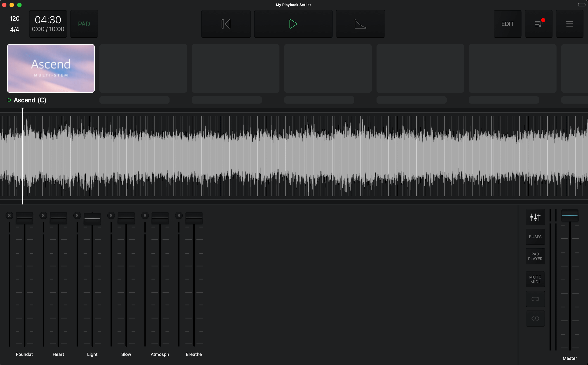Screen dimensions: 588x365
Task: Click the Atmosph volume fader handle
Action: point(160,218)
